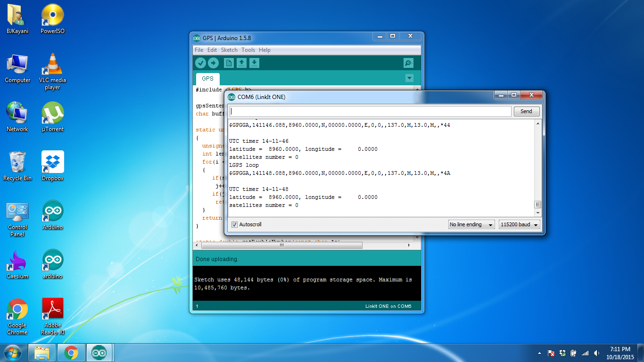644x362 pixels.
Task: Open Chrome from the taskbar
Action: coord(71,353)
